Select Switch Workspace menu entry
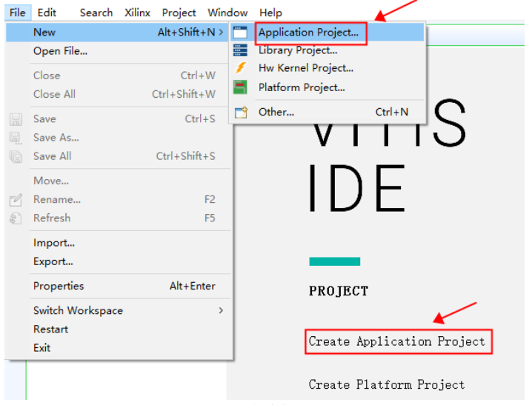Screen dimensions: 532x405 click(117, 310)
